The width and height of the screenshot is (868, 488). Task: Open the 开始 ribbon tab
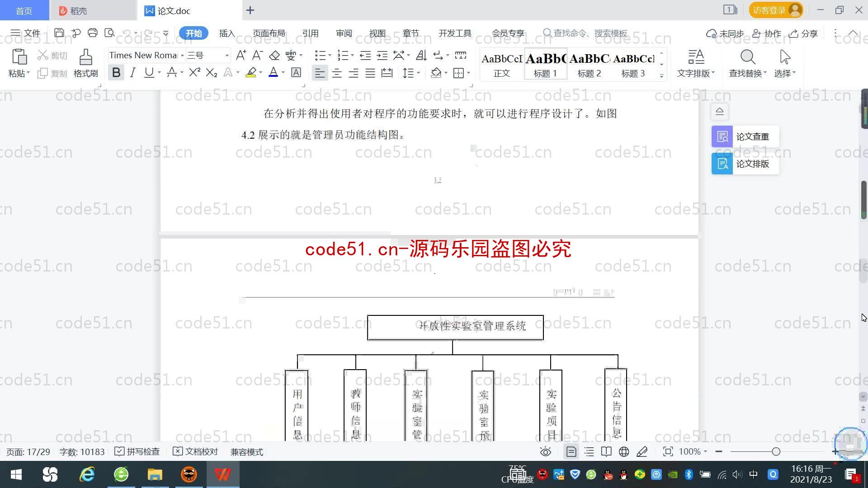[x=193, y=33]
